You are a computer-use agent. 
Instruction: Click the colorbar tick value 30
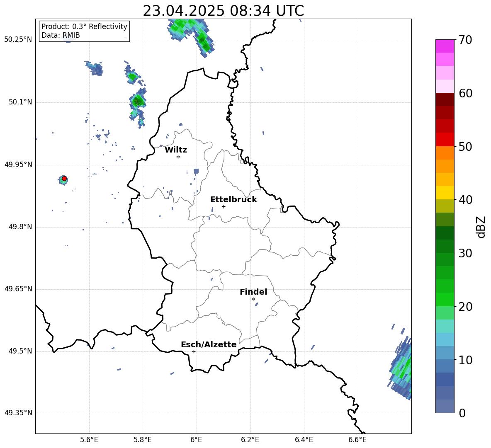pyautogui.click(x=465, y=253)
